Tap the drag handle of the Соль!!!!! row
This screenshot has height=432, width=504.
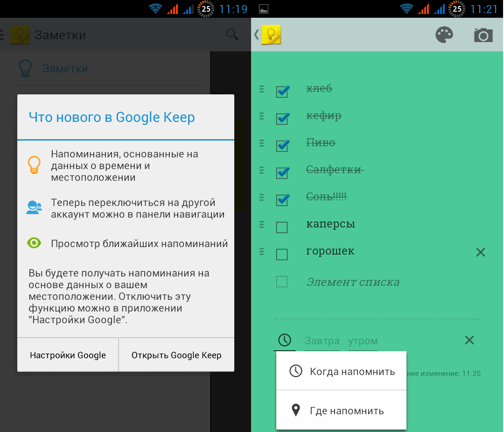point(262,198)
